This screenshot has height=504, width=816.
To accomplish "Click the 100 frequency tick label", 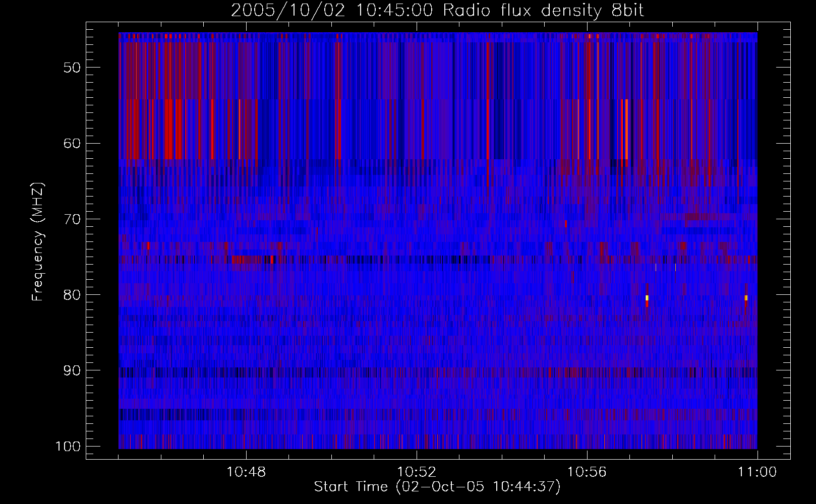I will [x=68, y=447].
